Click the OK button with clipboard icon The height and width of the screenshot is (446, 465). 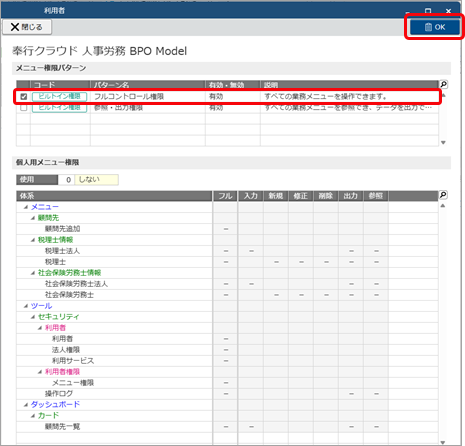pos(435,27)
